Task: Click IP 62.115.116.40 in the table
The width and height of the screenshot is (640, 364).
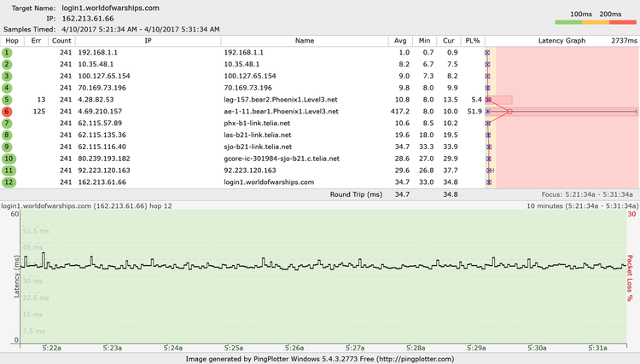Action: [x=102, y=147]
